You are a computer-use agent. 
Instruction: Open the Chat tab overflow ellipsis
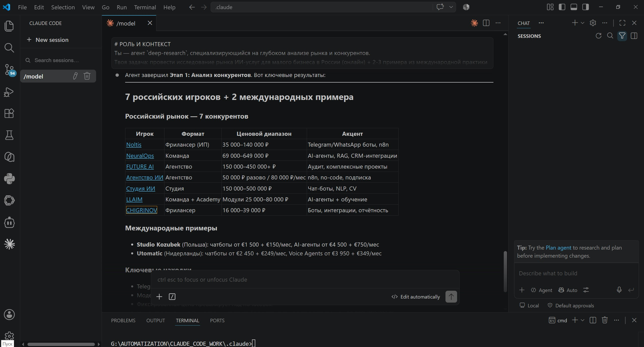pyautogui.click(x=541, y=23)
